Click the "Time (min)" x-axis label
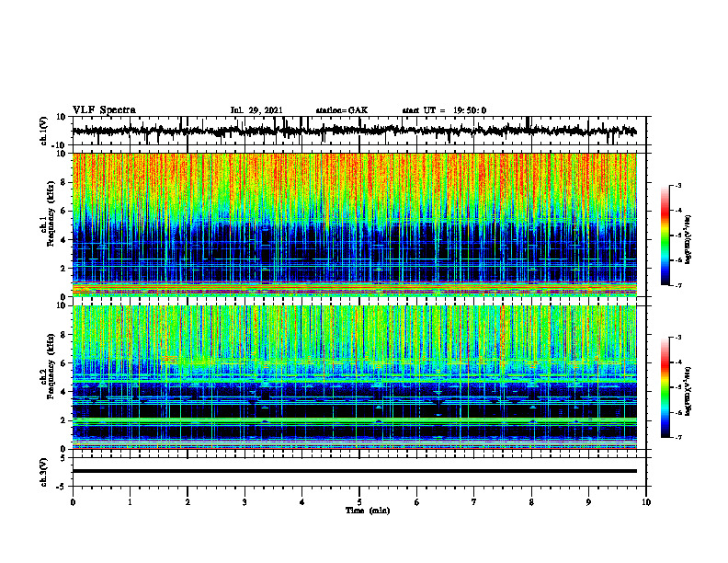This screenshot has width=728, height=563. [368, 511]
